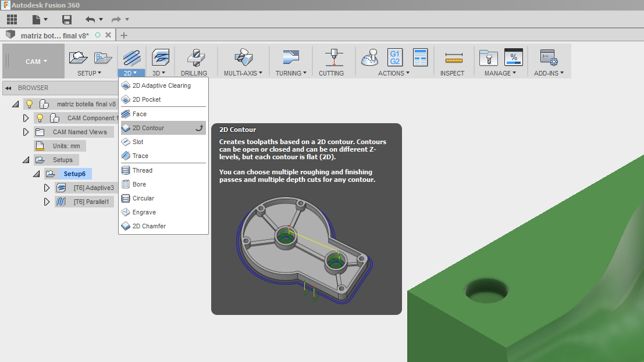
Task: Expand the CAM Named Views folder
Action: click(26, 132)
